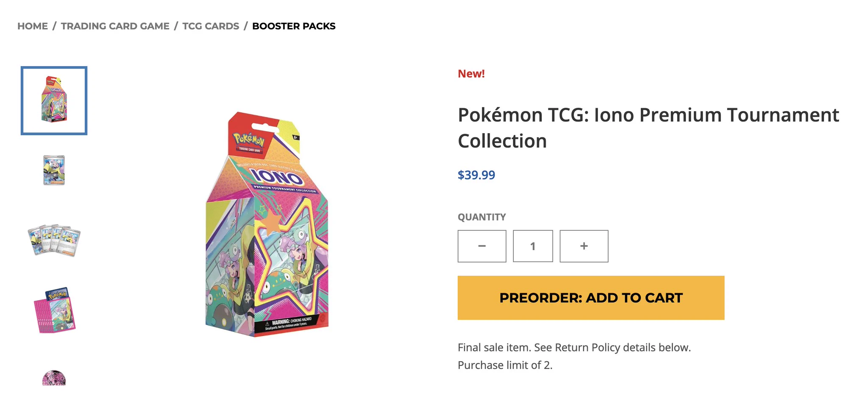This screenshot has height=410, width=868.
Task: Open TRADING CARD GAME breadcrumb
Action: pyautogui.click(x=115, y=26)
